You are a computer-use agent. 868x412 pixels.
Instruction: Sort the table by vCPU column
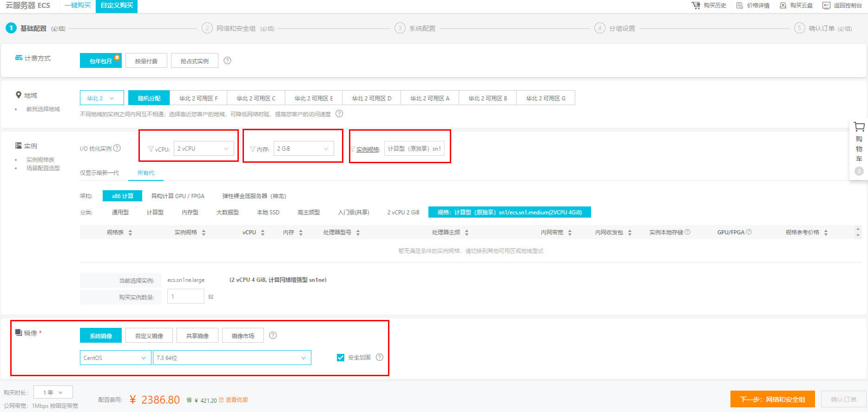coord(263,233)
